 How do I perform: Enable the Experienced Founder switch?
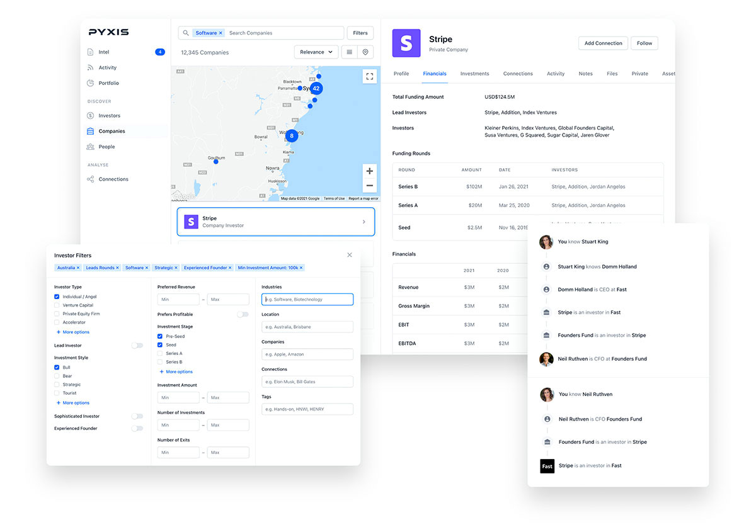(137, 429)
